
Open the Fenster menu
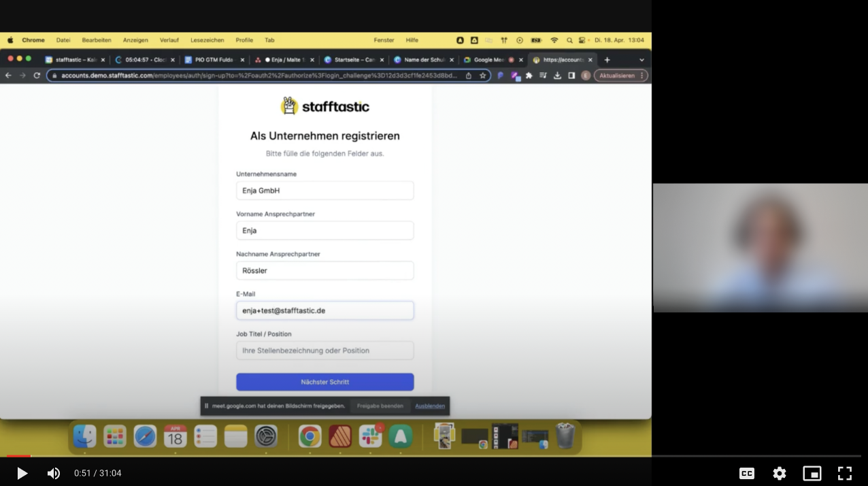[x=384, y=40]
